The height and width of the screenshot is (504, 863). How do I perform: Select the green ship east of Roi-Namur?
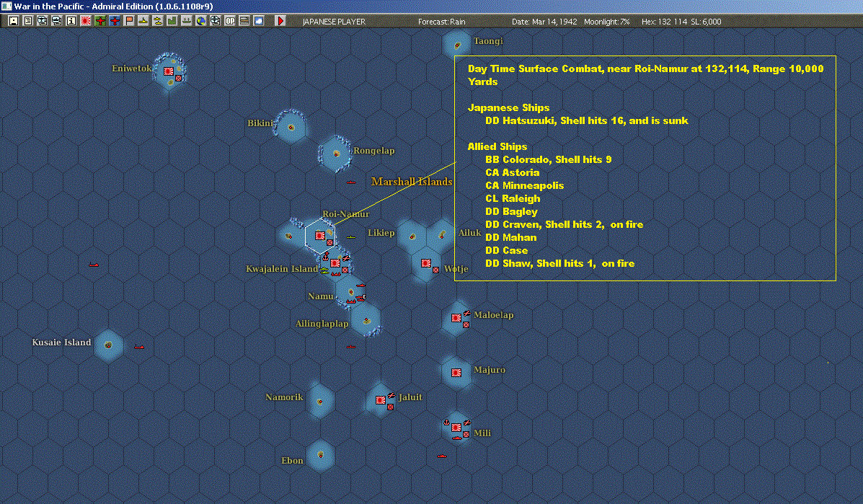click(351, 237)
